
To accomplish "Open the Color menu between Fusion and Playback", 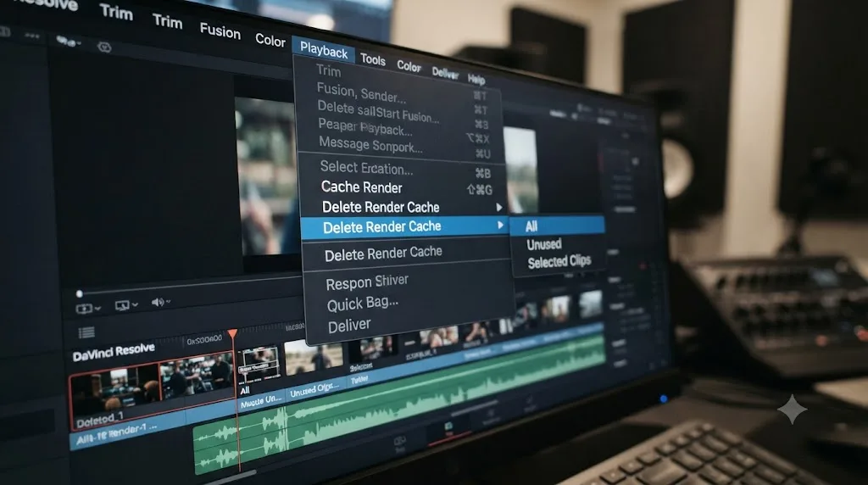I will click(270, 40).
